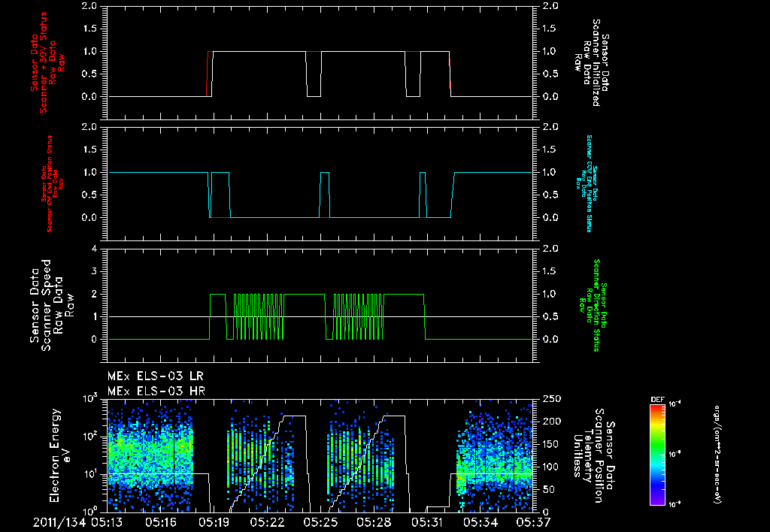Click the '100' tick on scanner position axis
The image size is (770, 532).
click(x=552, y=467)
